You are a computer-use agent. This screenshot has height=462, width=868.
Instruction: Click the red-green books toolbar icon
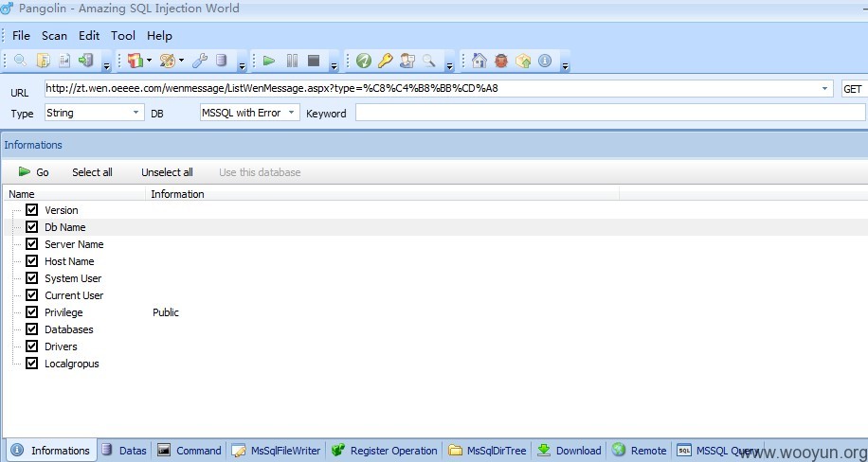(x=136, y=61)
